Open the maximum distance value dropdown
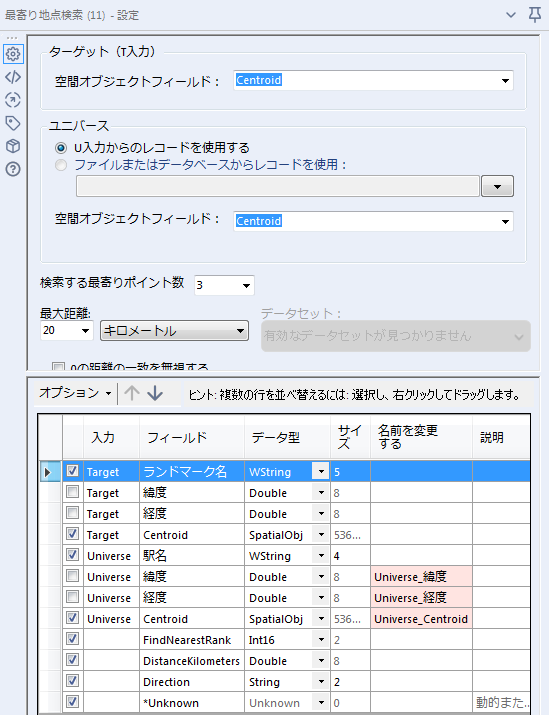The width and height of the screenshot is (549, 715). pos(85,331)
